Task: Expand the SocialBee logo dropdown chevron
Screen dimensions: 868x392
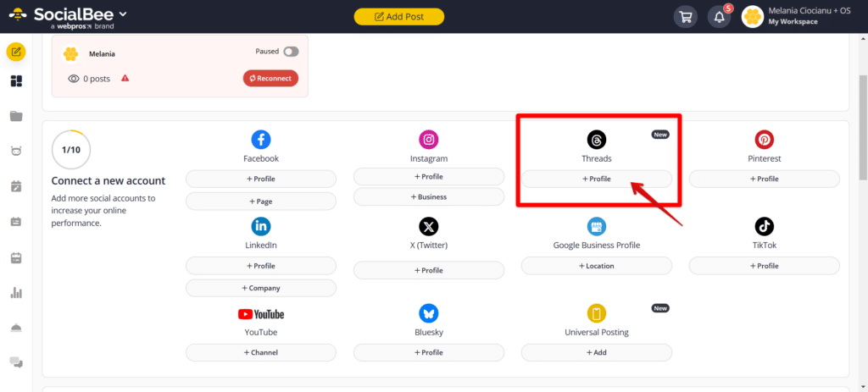Action: 123,14
